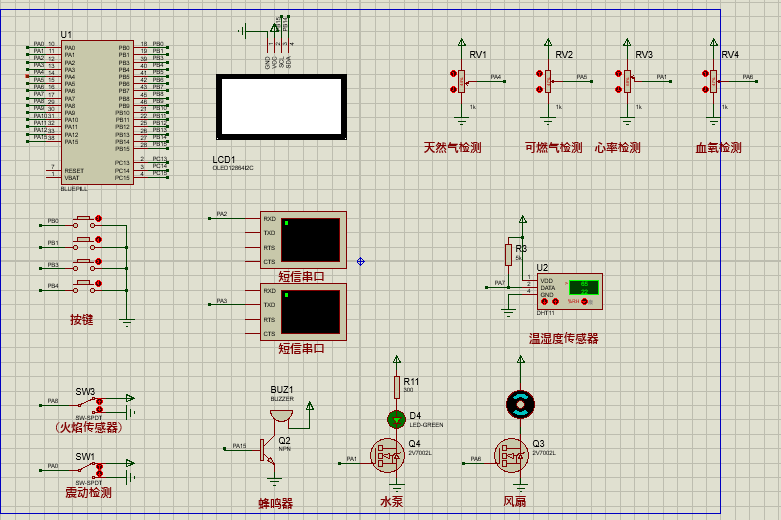This screenshot has height=520, width=781.
Task: Click the blue origin marker at sheet center
Action: pos(361,261)
